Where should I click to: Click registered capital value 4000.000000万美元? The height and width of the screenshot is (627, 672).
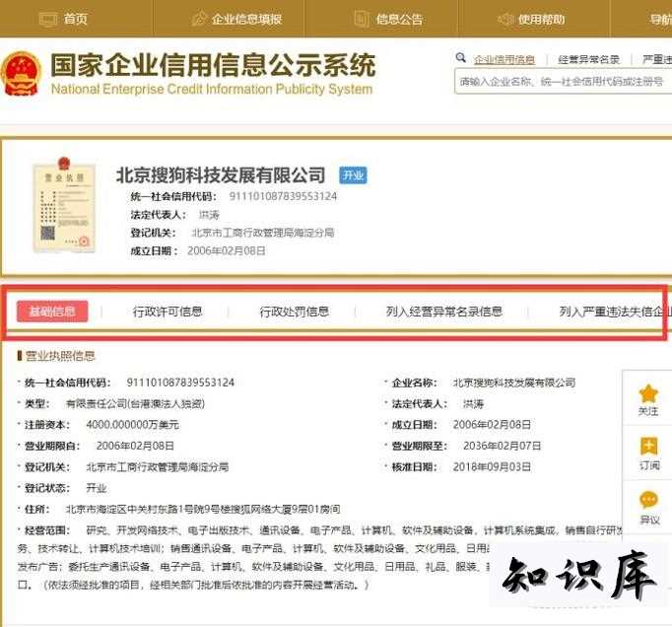tap(132, 425)
